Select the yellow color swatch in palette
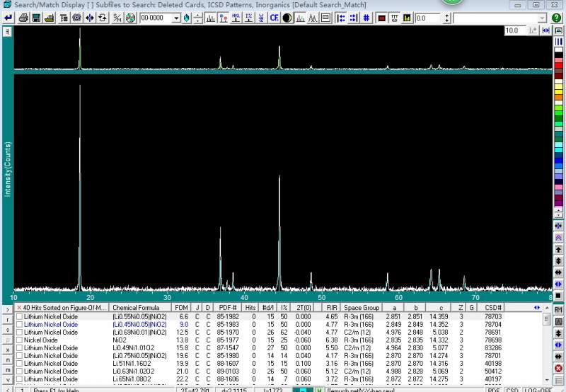This screenshot has height=392, width=566. (x=558, y=92)
